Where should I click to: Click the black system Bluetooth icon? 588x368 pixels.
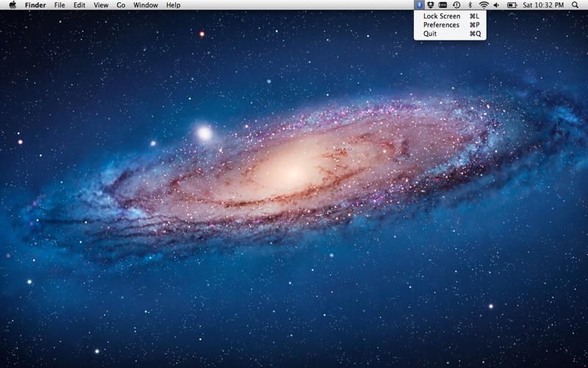pos(470,5)
